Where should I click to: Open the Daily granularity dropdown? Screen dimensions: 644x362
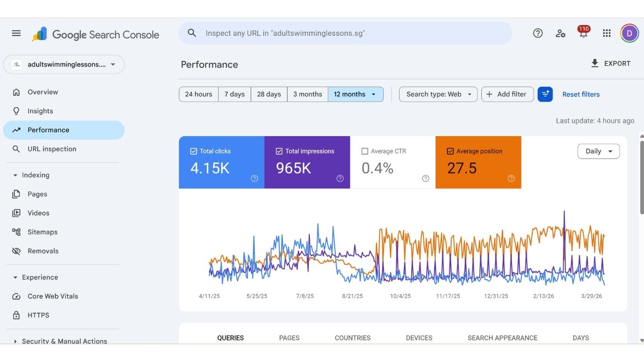[598, 151]
